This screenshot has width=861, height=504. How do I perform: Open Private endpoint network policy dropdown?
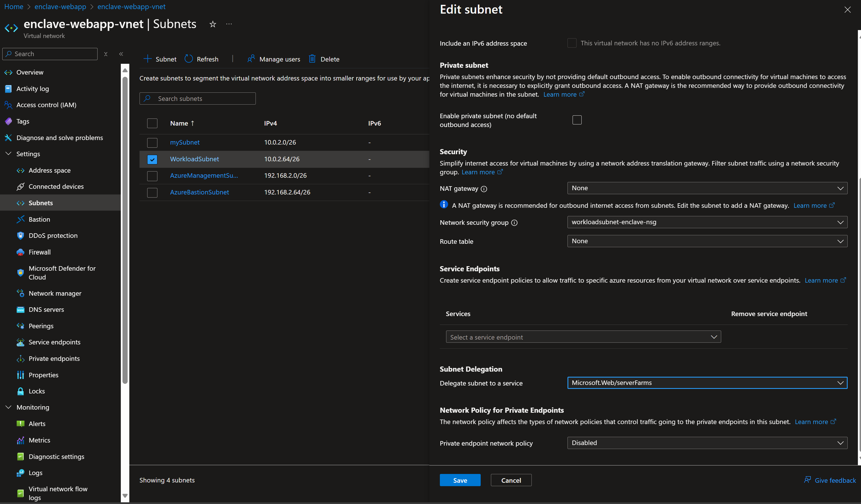pyautogui.click(x=707, y=443)
